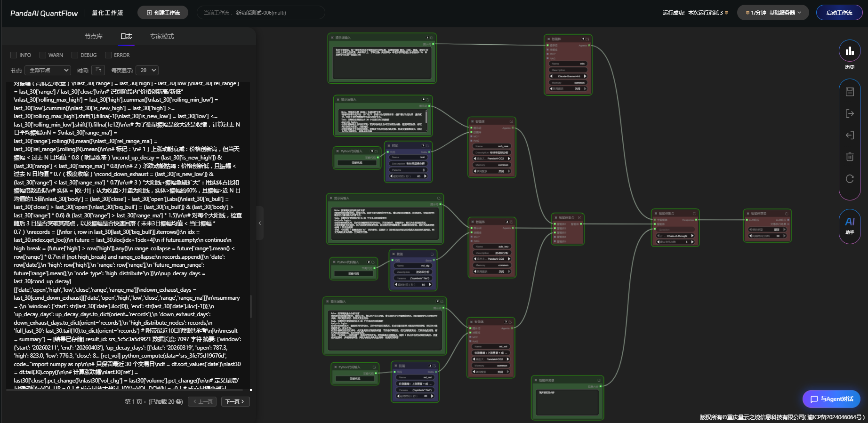This screenshot has width=868, height=423.
Task: Click the save workflow floppy-disk icon
Action: point(850,92)
